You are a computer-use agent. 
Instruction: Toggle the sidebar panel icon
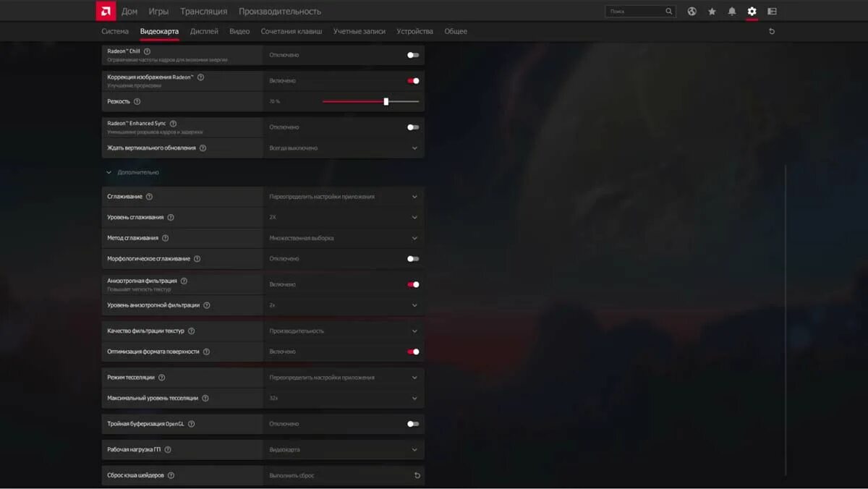coord(772,12)
